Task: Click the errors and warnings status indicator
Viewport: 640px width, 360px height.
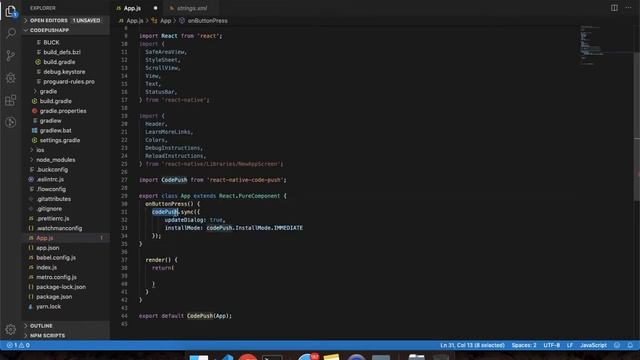Action: click(x=18, y=345)
